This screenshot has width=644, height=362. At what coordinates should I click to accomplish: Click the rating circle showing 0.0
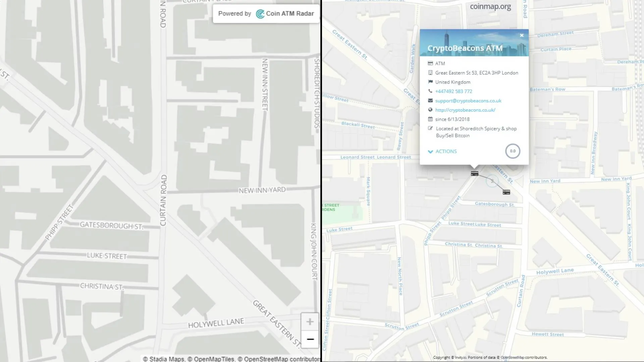point(512,151)
